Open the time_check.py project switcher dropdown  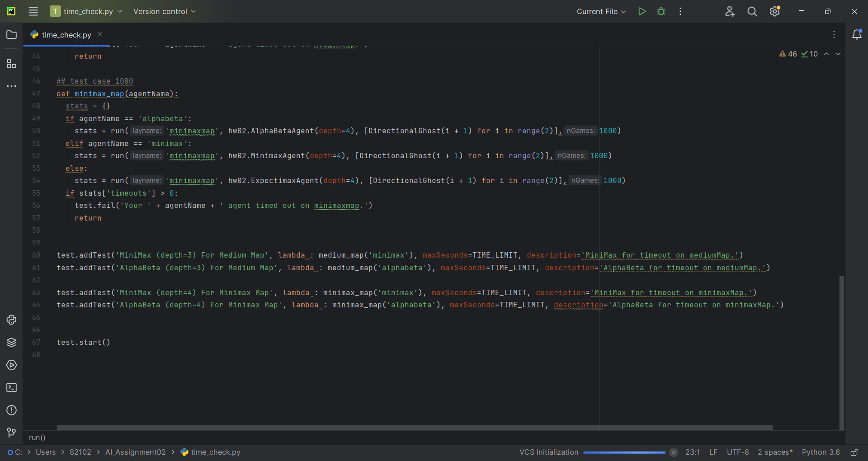pyautogui.click(x=86, y=11)
